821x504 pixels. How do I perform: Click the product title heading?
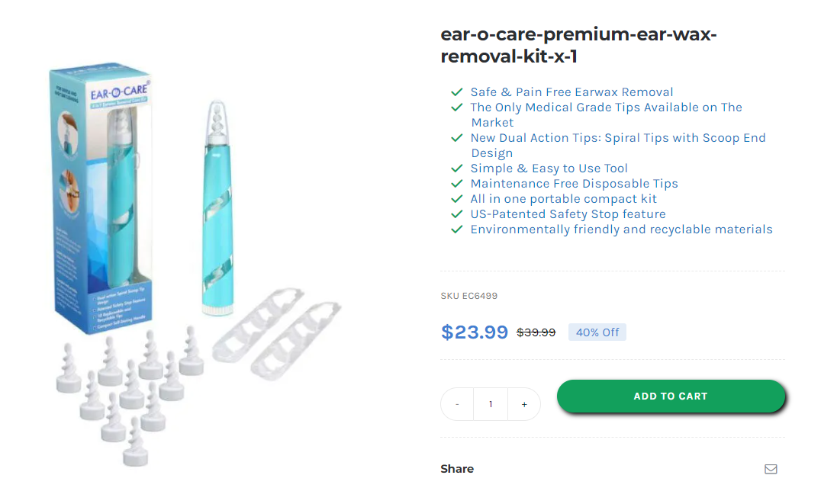tap(578, 46)
